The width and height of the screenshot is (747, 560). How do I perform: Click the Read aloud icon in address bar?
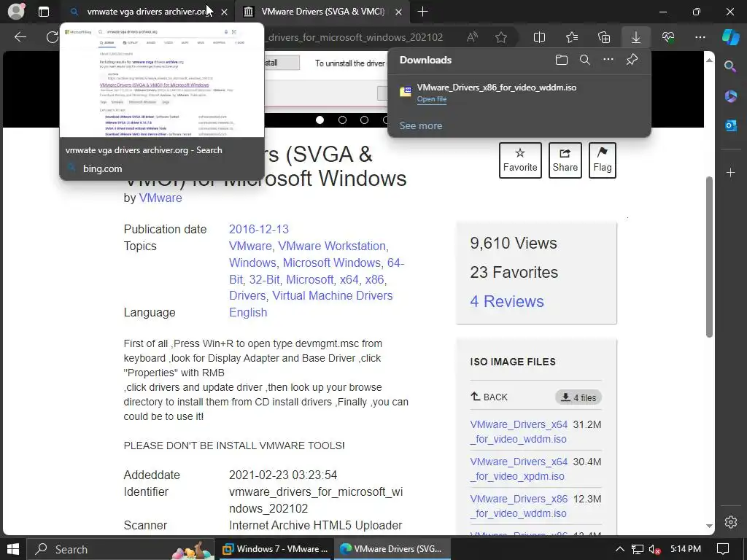(x=472, y=37)
